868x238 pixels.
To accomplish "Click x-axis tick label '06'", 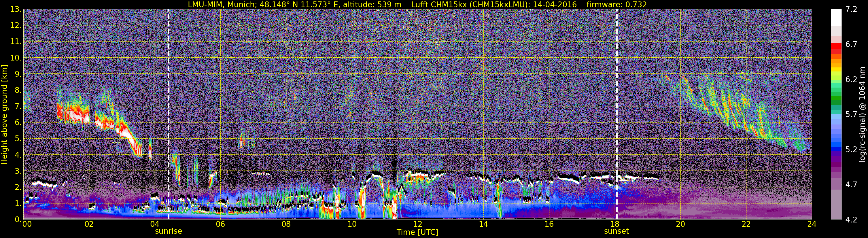I will (x=220, y=224).
